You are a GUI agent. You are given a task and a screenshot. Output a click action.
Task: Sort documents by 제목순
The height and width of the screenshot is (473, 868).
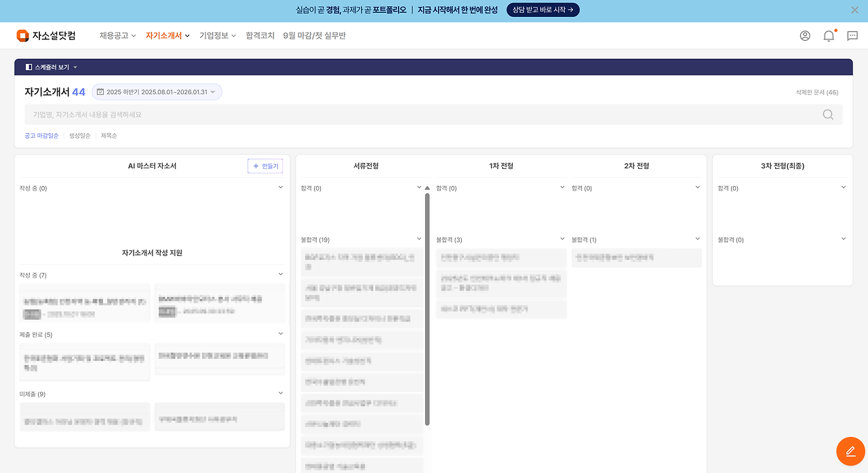(x=108, y=135)
